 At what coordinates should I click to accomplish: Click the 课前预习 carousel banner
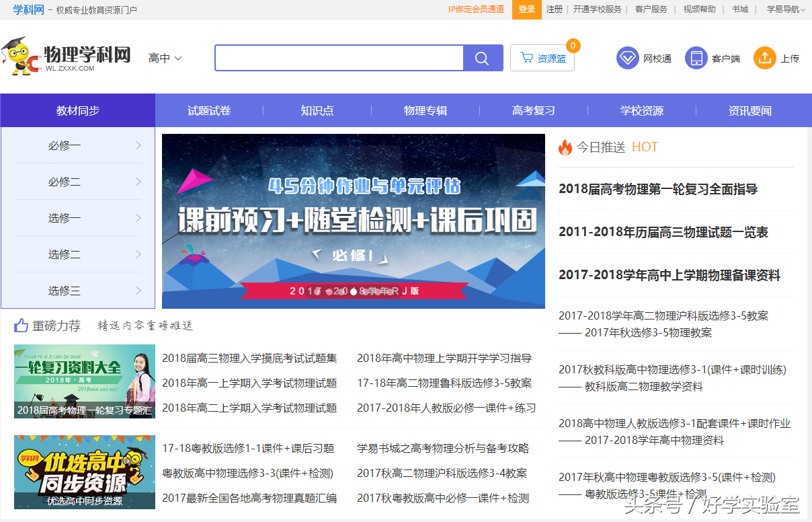354,221
